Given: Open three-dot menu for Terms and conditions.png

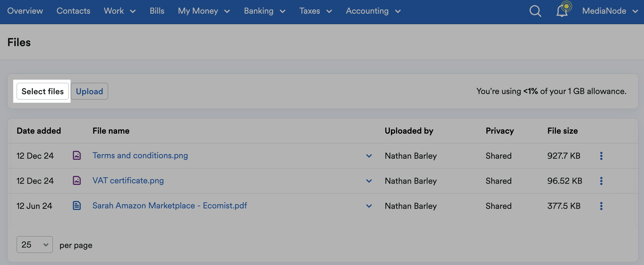Looking at the screenshot, I should point(601,156).
